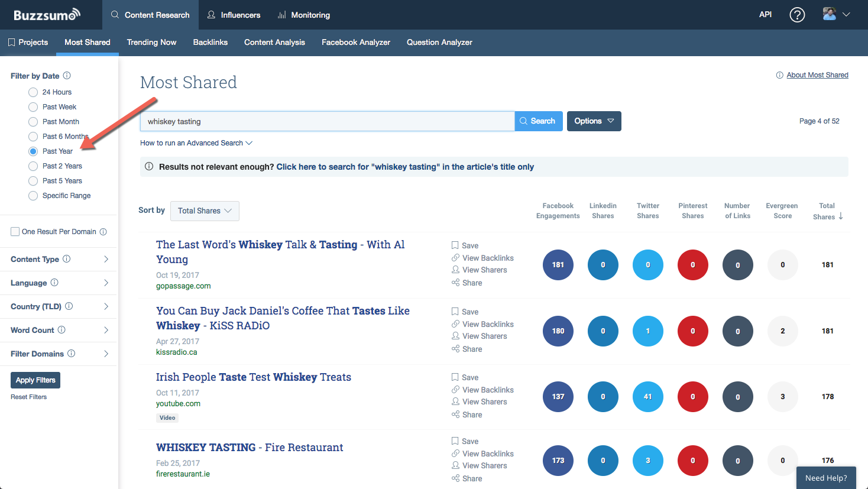Select the Past Week date filter
This screenshot has width=868, height=489.
tap(33, 107)
